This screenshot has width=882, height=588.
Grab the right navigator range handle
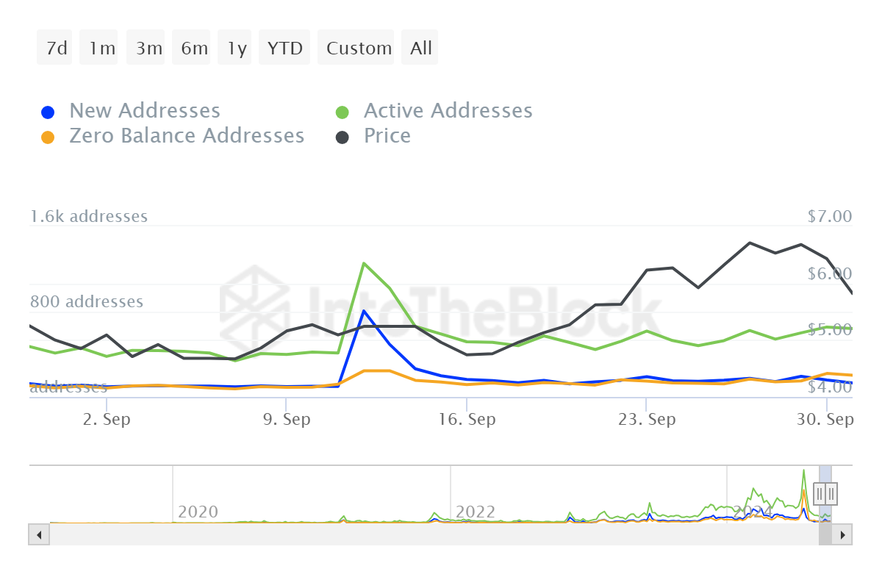tap(831, 494)
